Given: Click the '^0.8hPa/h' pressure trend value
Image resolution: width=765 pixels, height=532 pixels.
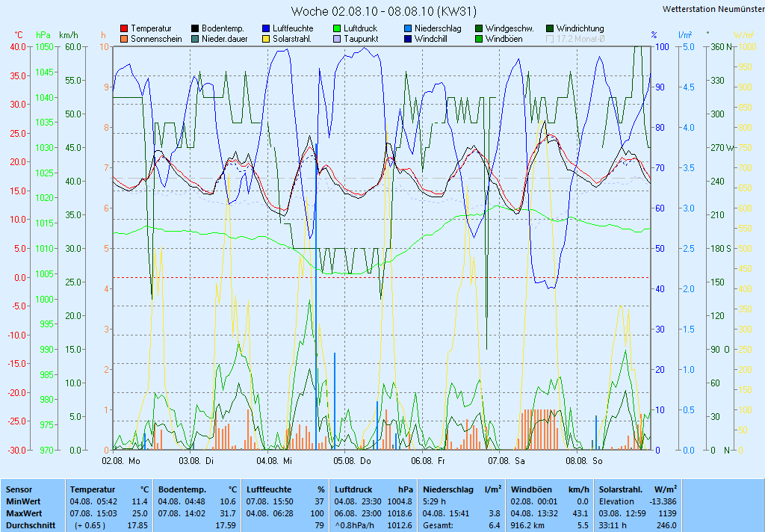Looking at the screenshot, I should point(355,526).
